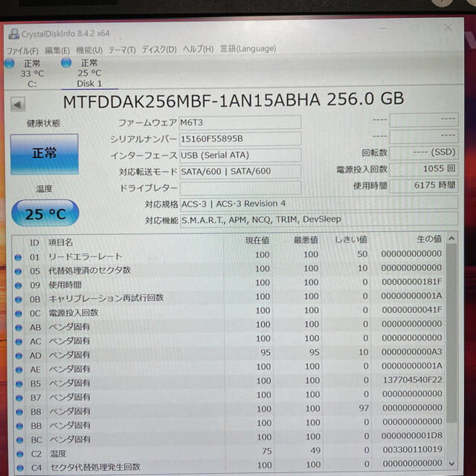Click the previous disk arrow button
The image size is (476, 476).
(x=18, y=105)
